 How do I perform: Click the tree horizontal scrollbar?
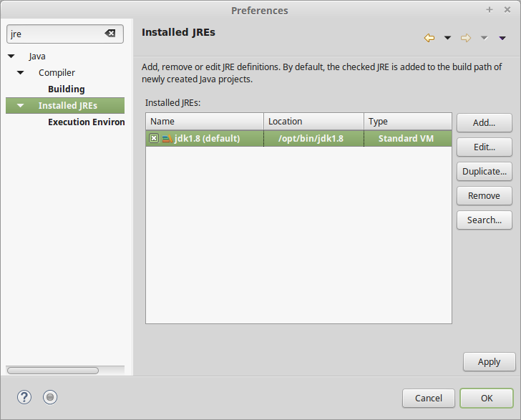pos(53,371)
